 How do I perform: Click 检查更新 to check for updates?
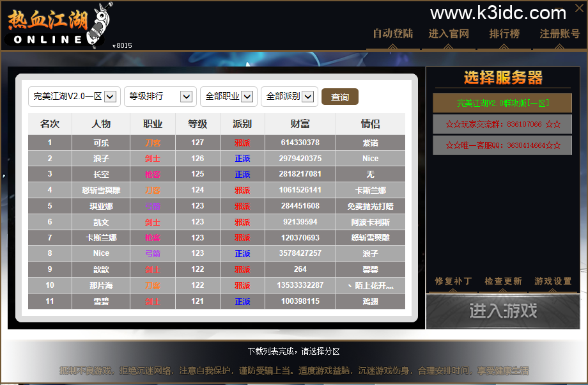coord(502,281)
